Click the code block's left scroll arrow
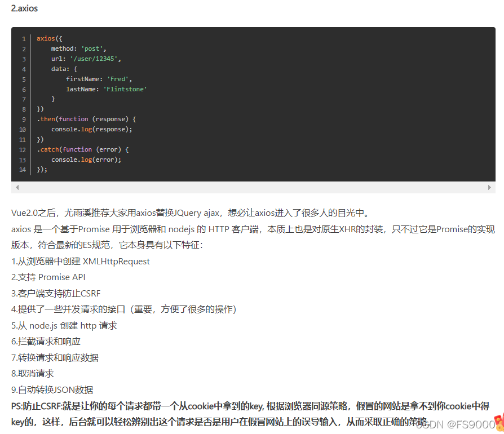This screenshot has width=504, height=434. point(17,187)
